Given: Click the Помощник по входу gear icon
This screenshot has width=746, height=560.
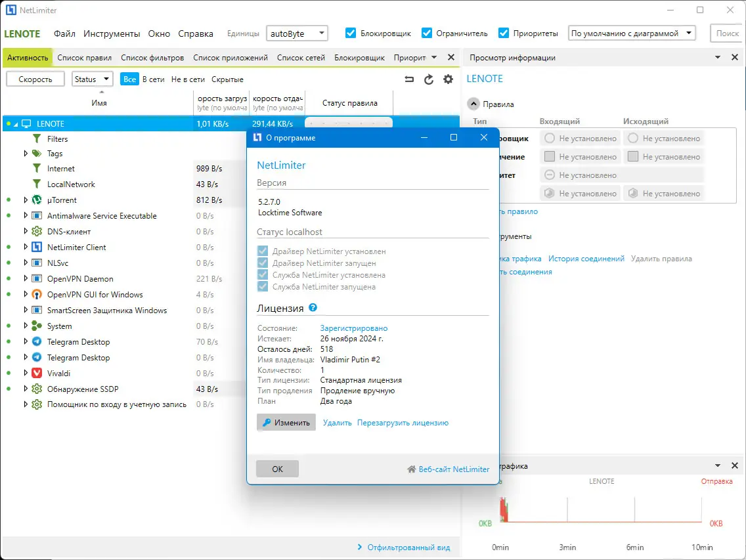Looking at the screenshot, I should (x=37, y=404).
